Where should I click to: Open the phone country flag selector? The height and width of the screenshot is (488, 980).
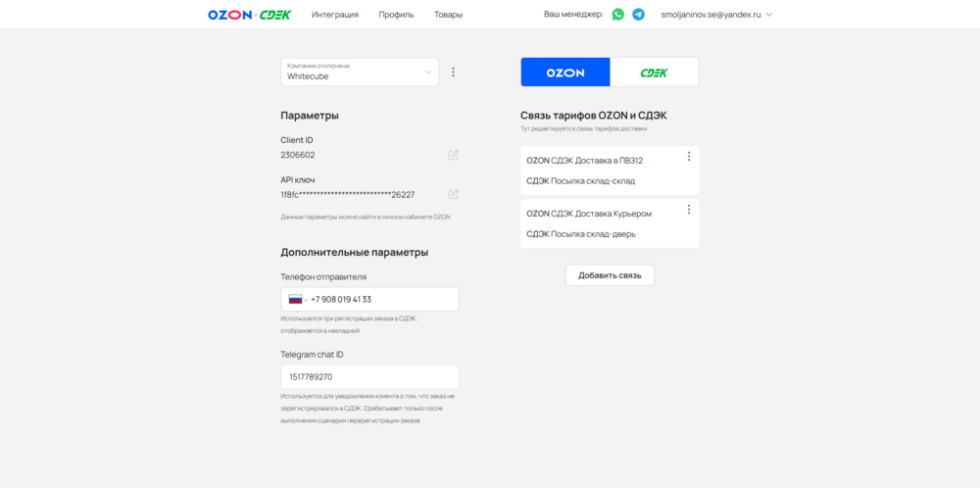point(297,300)
